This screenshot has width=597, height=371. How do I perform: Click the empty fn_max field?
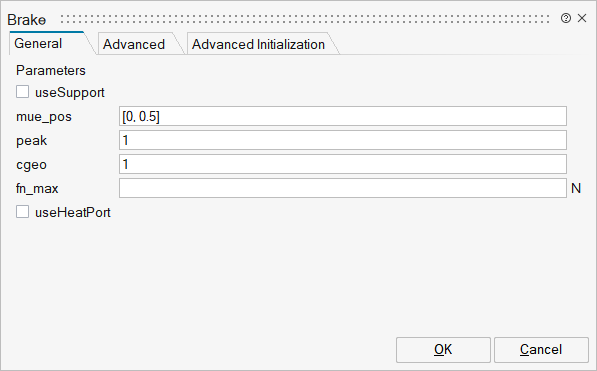pyautogui.click(x=343, y=188)
